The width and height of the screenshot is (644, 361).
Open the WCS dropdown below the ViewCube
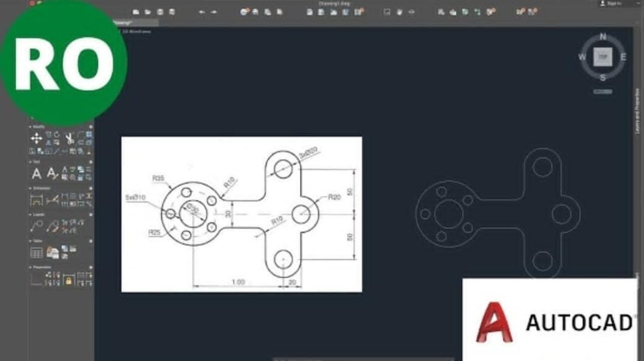click(603, 91)
